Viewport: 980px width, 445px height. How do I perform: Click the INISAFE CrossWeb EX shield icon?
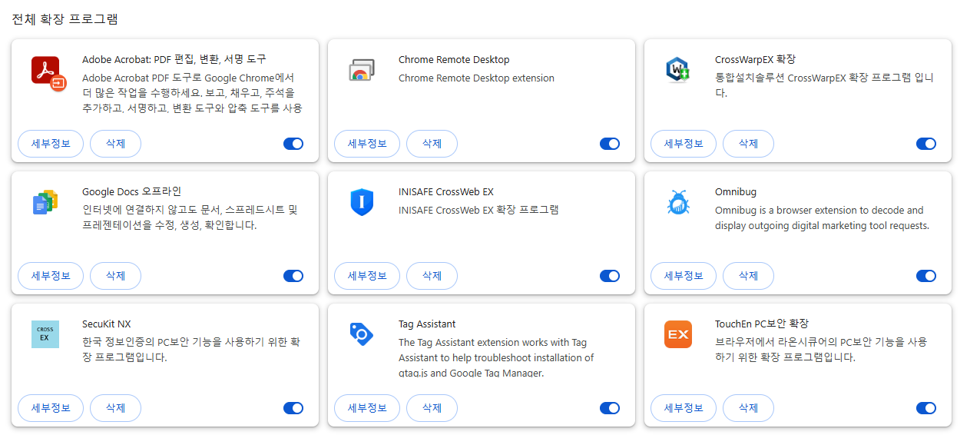(x=361, y=202)
